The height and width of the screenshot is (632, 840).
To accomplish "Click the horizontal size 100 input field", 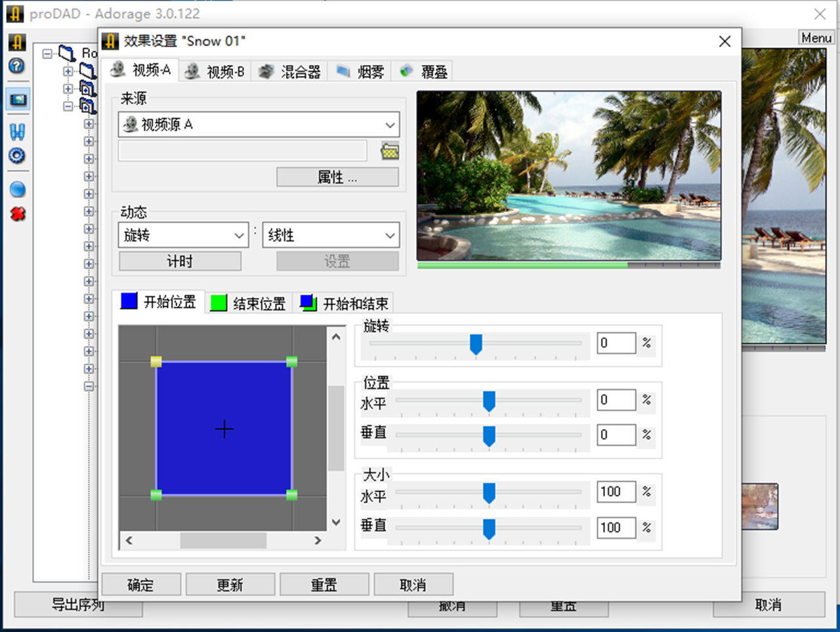I will (615, 492).
